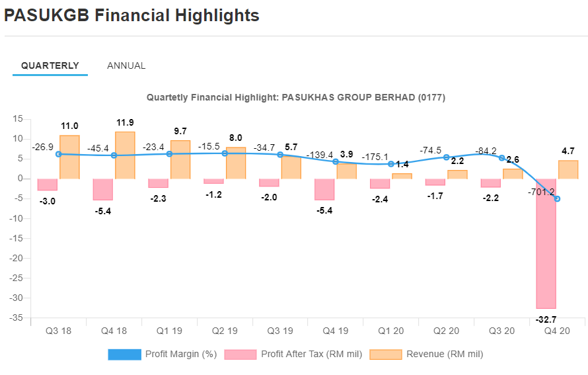Click the Q4 20 profit after tax bar
This screenshot has width=588, height=375.
click(546, 243)
